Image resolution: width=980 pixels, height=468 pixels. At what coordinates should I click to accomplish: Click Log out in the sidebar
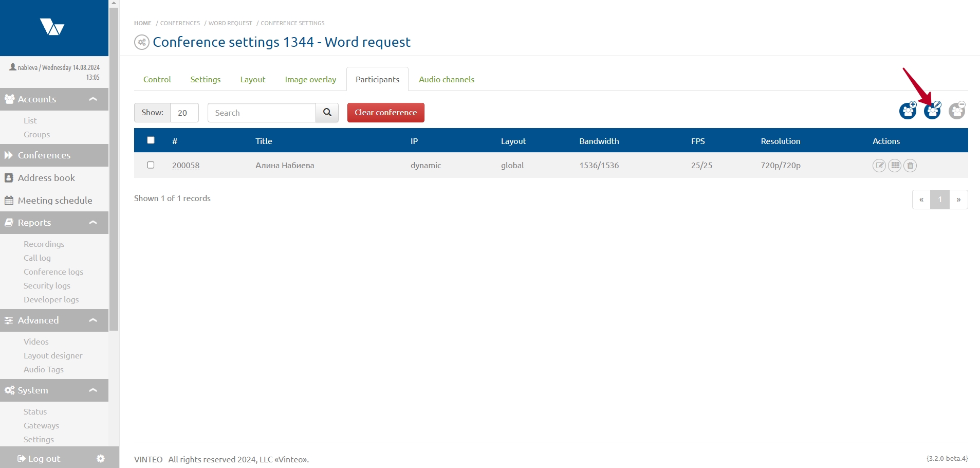39,459
